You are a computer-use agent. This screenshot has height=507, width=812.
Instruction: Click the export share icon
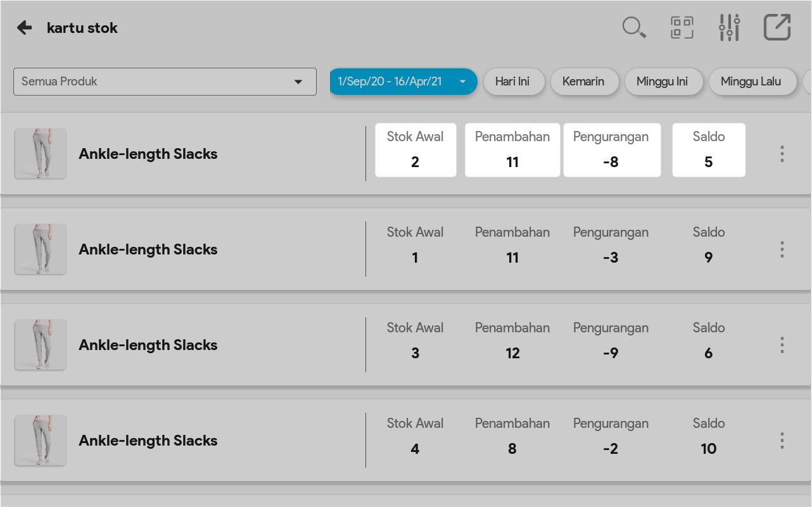click(x=777, y=28)
